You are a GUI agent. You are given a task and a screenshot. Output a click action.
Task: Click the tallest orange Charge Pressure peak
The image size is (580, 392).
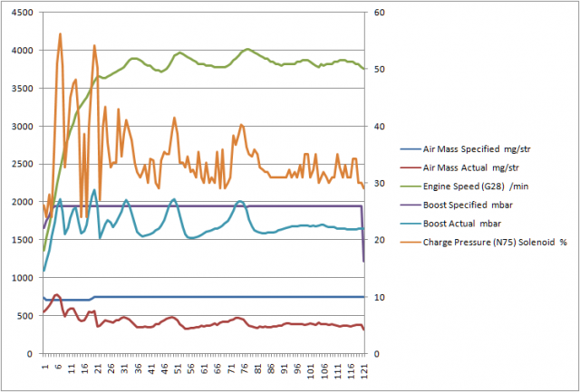[x=61, y=34]
